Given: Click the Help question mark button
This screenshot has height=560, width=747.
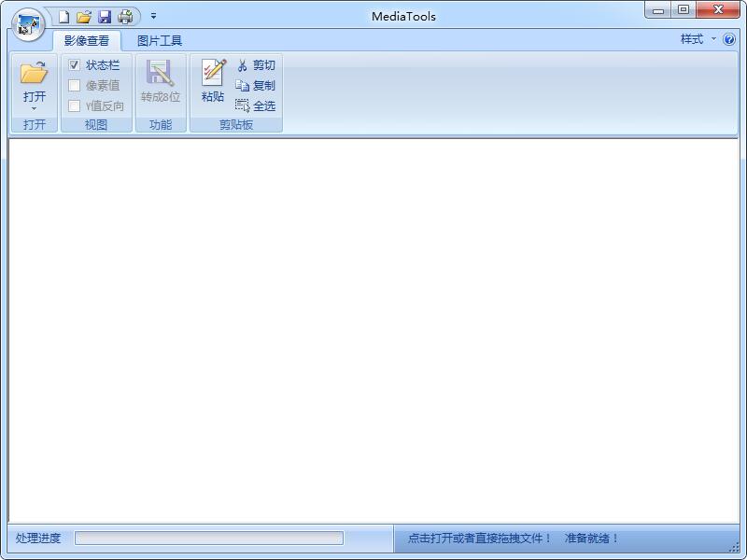Looking at the screenshot, I should coord(729,40).
